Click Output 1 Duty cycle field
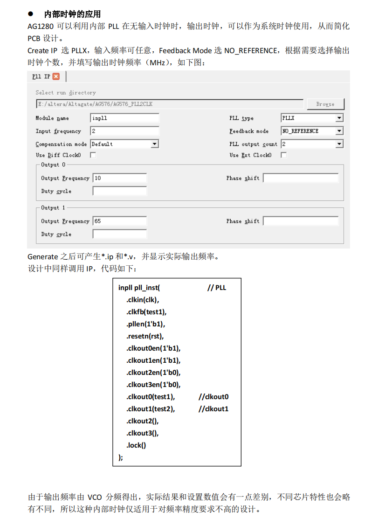392x532 pixels. click(x=120, y=234)
